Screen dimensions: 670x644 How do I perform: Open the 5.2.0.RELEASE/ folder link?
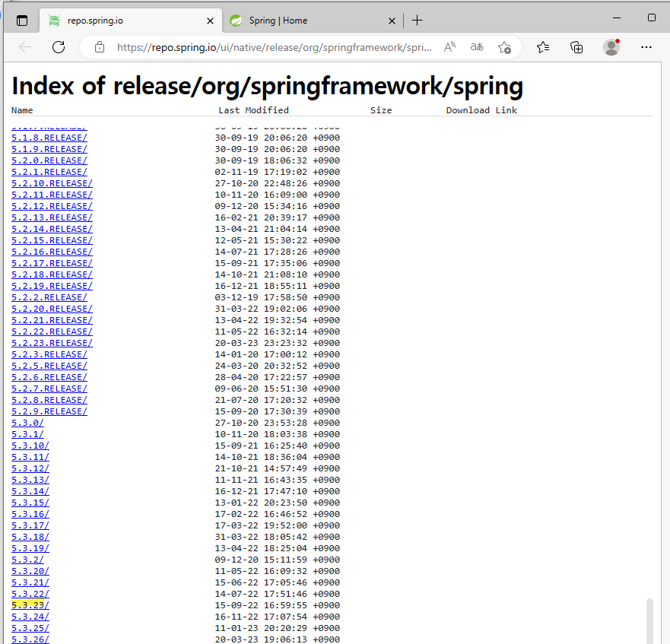[x=49, y=160]
